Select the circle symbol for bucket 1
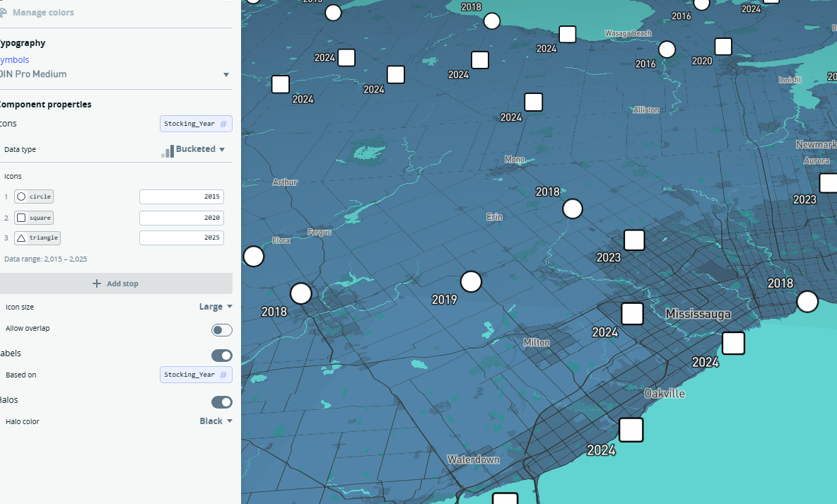837x504 pixels. pos(33,197)
